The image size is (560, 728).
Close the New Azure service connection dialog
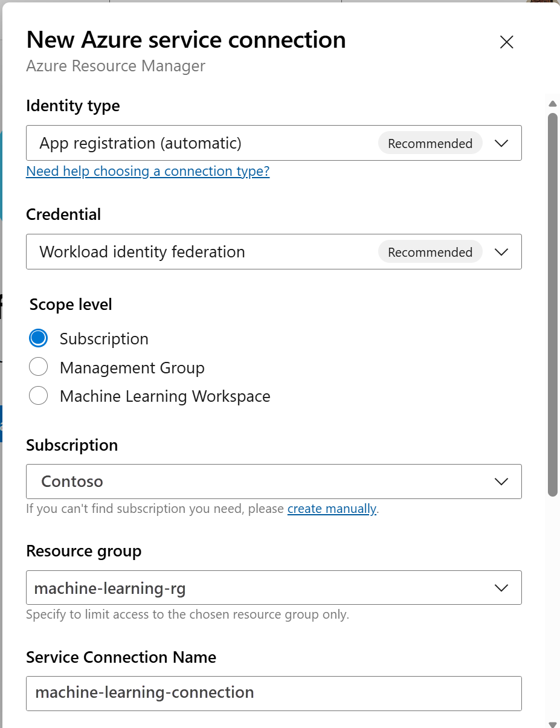pos(506,42)
